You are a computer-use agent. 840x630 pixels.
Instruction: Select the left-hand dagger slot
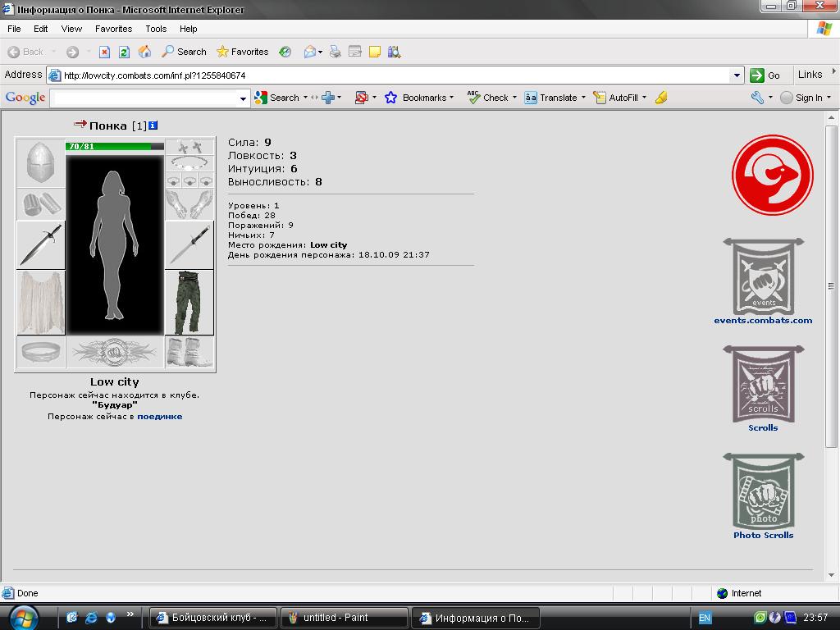coord(41,244)
